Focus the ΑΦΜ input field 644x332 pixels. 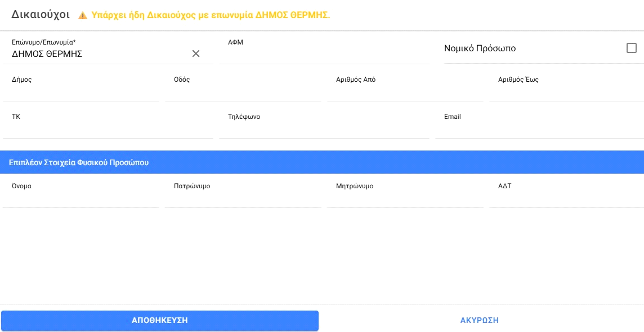click(x=324, y=54)
